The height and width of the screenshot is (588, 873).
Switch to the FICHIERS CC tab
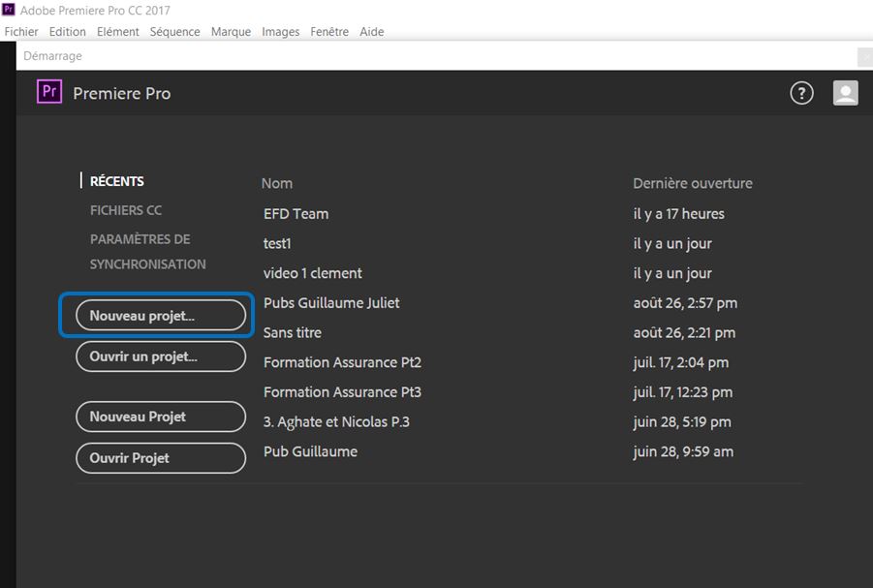[x=126, y=210]
